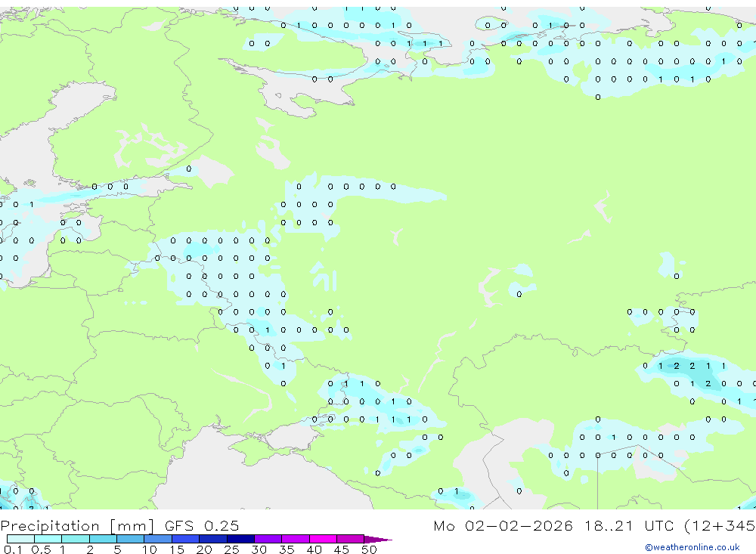Open the weatheronline.co.uk copyright link
The width and height of the screenshot is (756, 554).
pos(692,547)
